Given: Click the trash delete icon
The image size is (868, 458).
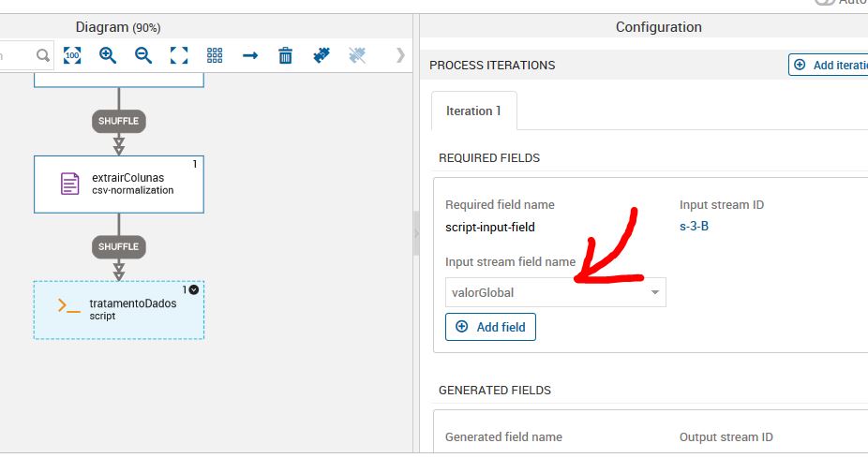Looking at the screenshot, I should tap(286, 55).
